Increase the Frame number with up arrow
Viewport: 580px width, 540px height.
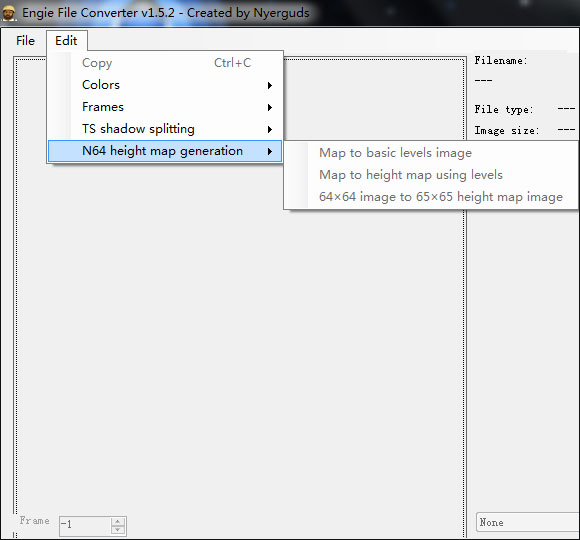[118, 522]
